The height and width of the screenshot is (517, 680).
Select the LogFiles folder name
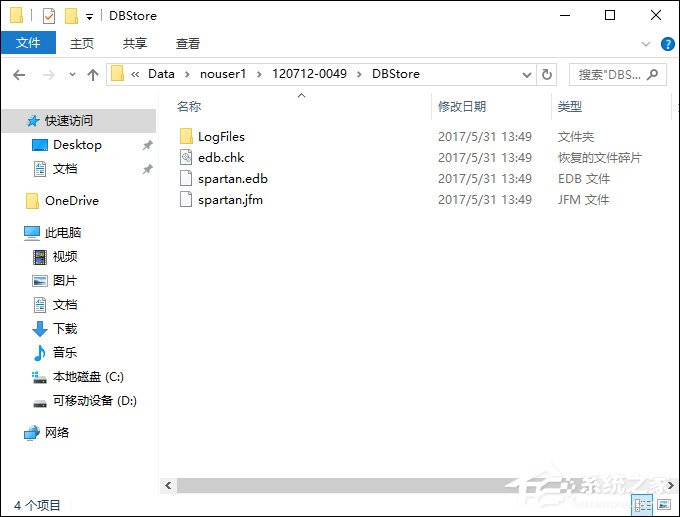click(x=221, y=137)
